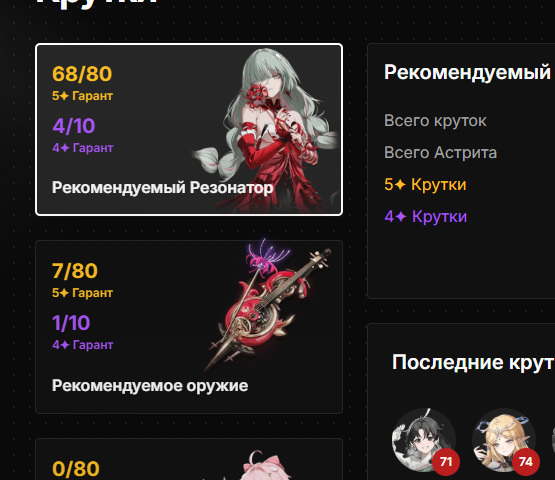The height and width of the screenshot is (480, 555).
Task: Click the Всего Астрита stat label
Action: tap(441, 153)
